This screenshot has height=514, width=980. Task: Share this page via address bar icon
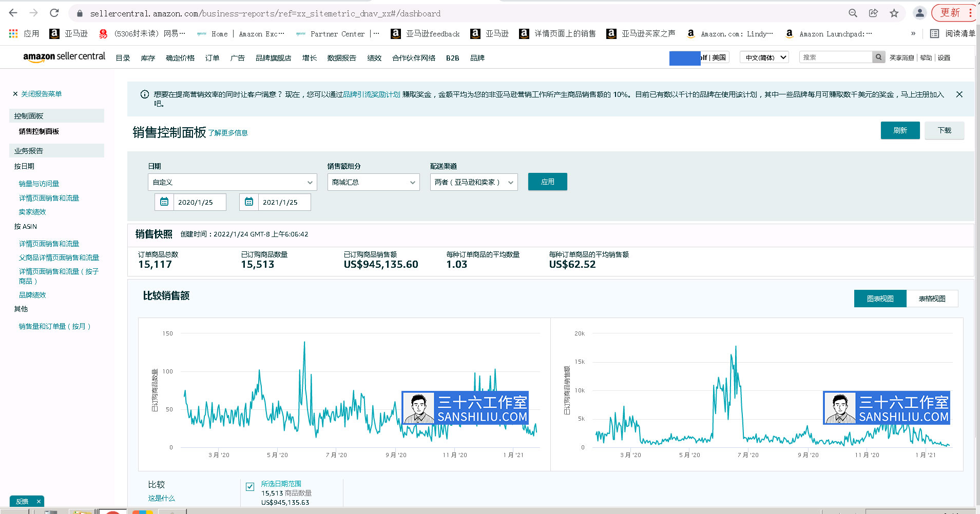pyautogui.click(x=873, y=13)
